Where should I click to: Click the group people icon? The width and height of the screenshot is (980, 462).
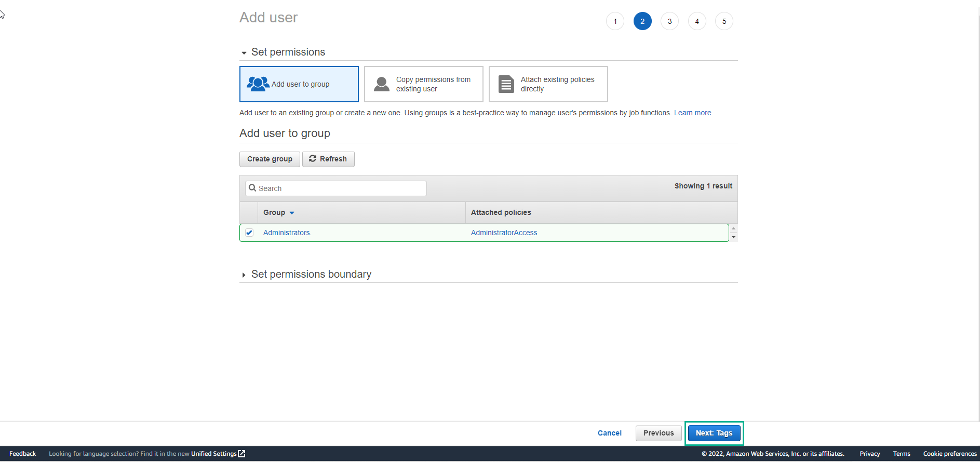click(258, 84)
